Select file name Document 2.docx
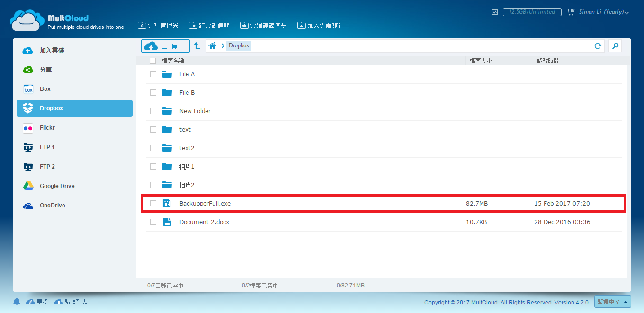This screenshot has height=313, width=644. coord(204,222)
